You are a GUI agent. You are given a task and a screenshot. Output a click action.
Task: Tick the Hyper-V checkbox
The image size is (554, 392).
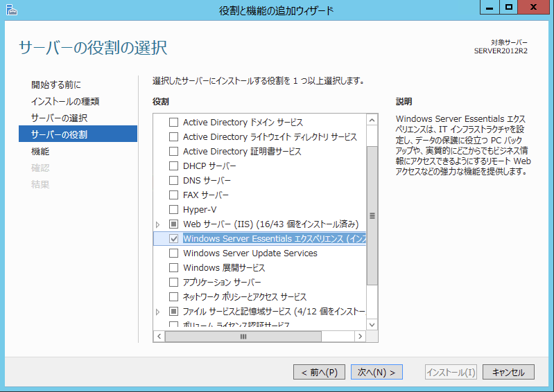[173, 210]
